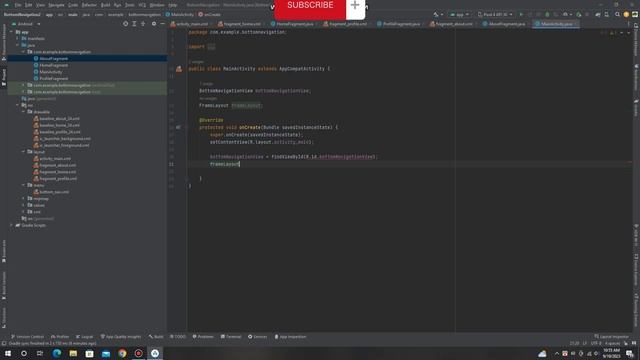
Task: Select bottom_nav.xml in menu folder
Action: click(x=54, y=192)
